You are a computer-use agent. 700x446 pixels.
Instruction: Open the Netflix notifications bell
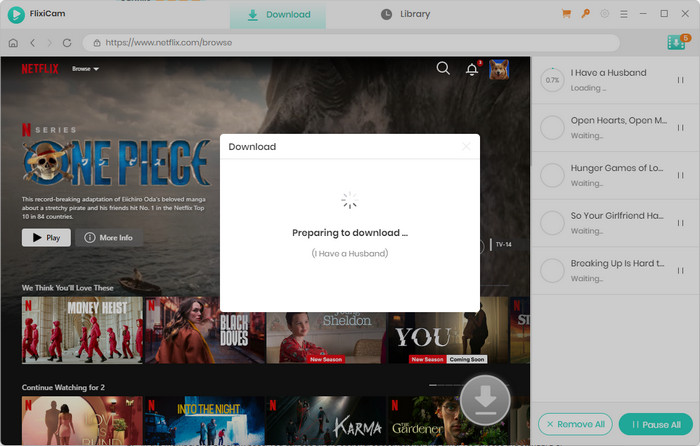pyautogui.click(x=472, y=69)
